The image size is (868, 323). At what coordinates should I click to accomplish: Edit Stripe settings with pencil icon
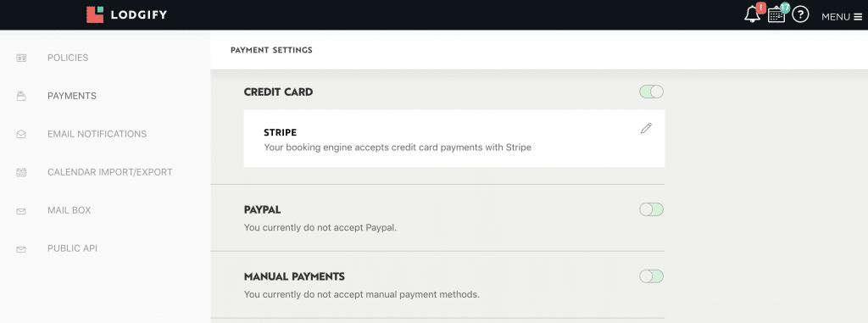click(x=645, y=129)
